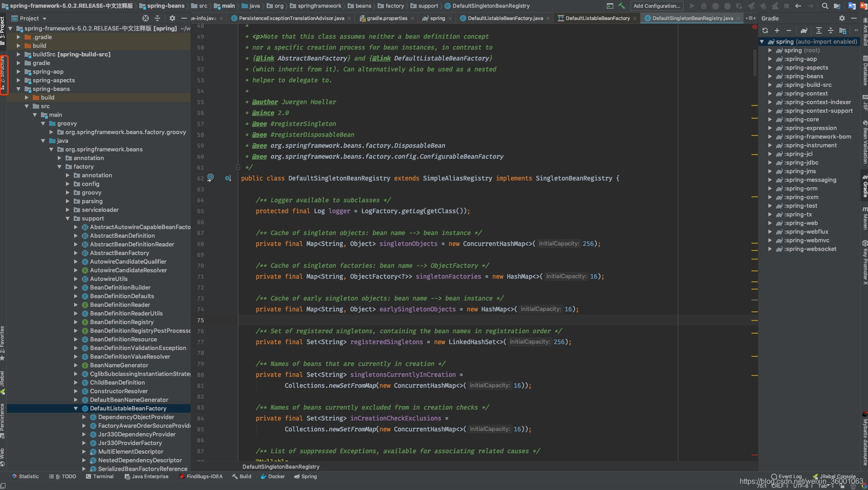This screenshot has height=490, width=868.
Task: Open the Docker tool window
Action: pyautogui.click(x=273, y=476)
